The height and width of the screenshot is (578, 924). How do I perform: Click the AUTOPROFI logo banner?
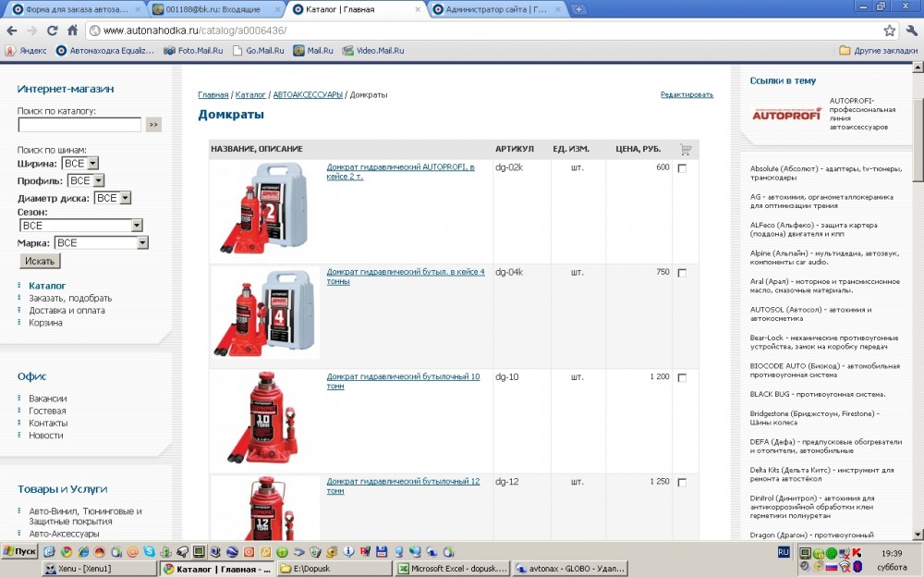pos(786,114)
